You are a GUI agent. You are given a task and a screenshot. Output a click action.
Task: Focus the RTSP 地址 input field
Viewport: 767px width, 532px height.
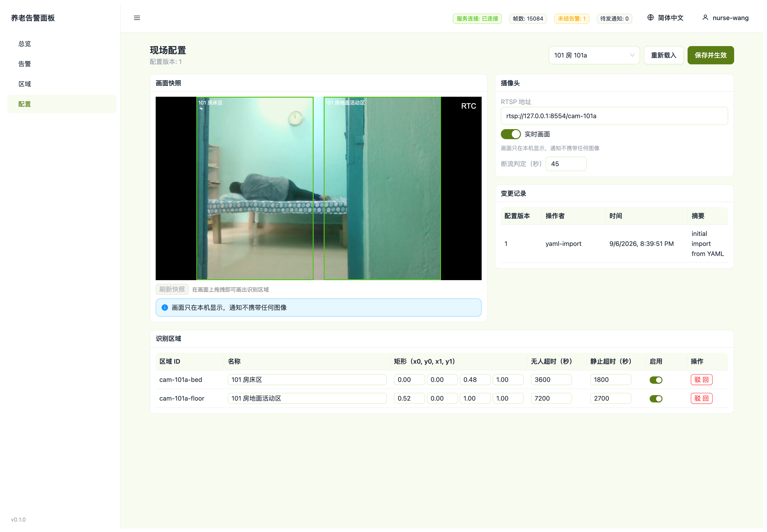coord(614,116)
